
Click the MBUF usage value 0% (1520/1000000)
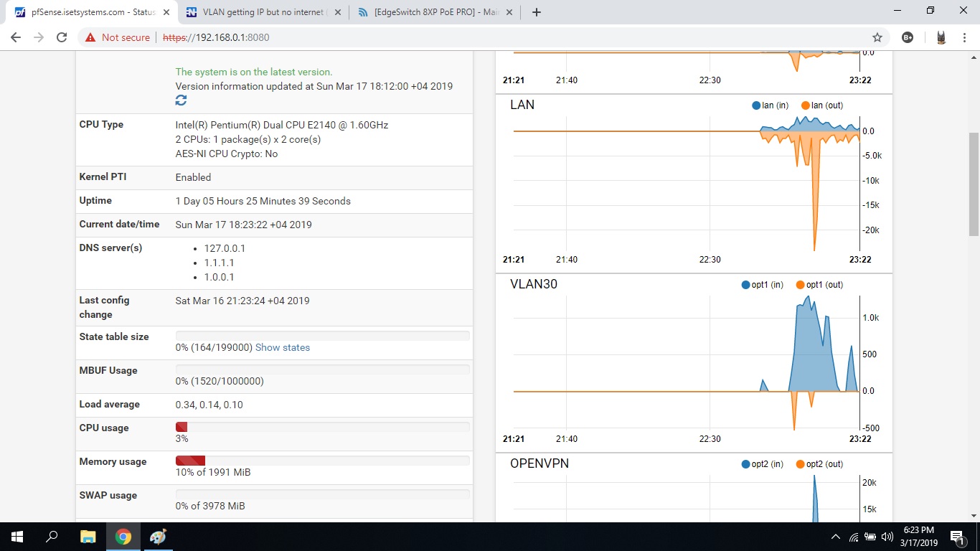[x=220, y=381]
